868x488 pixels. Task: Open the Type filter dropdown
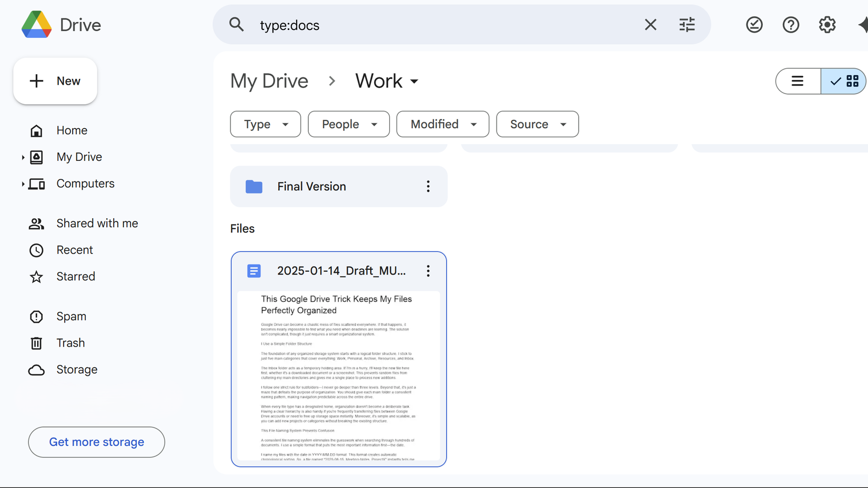pyautogui.click(x=265, y=124)
